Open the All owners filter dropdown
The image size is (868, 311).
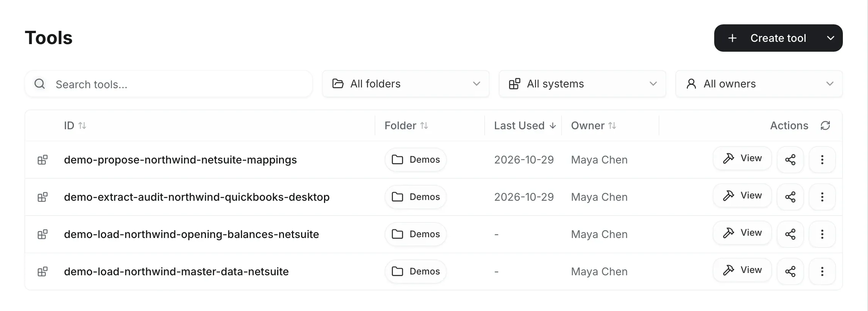pos(759,84)
